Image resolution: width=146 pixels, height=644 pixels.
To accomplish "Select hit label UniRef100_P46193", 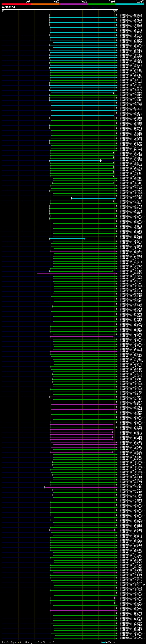I will pos(131,500).
